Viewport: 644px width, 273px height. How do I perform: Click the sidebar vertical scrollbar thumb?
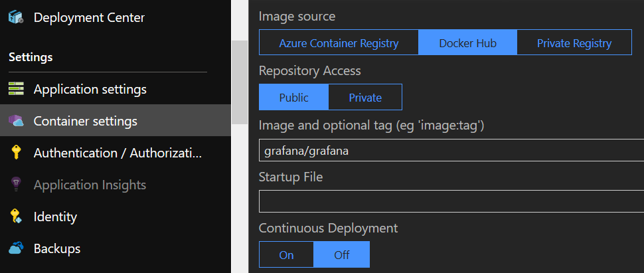(240, 82)
